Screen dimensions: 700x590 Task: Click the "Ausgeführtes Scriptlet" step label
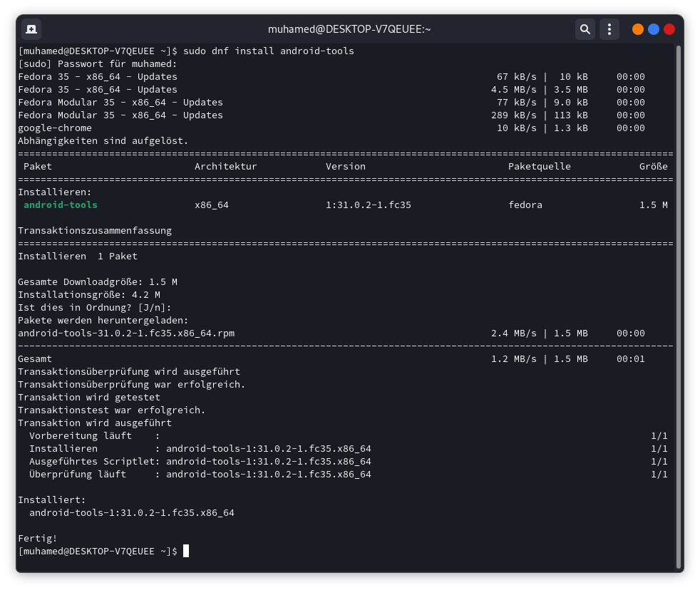(x=92, y=462)
